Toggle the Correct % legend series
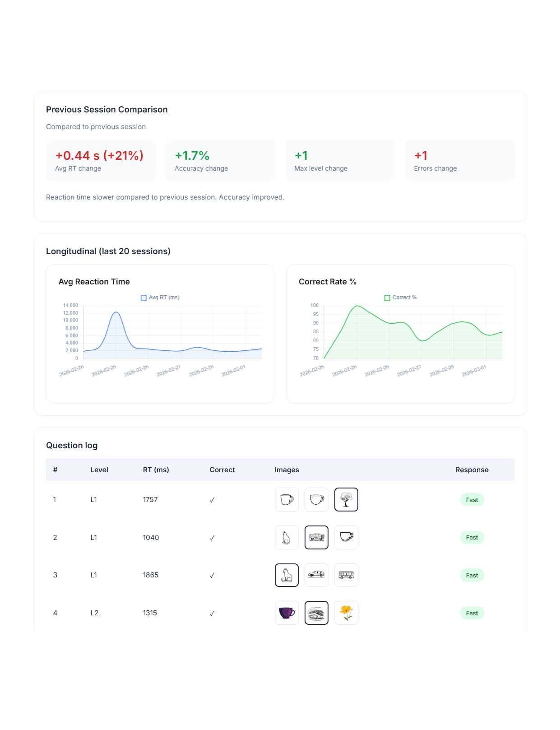This screenshot has height=730, width=560. 400,298
